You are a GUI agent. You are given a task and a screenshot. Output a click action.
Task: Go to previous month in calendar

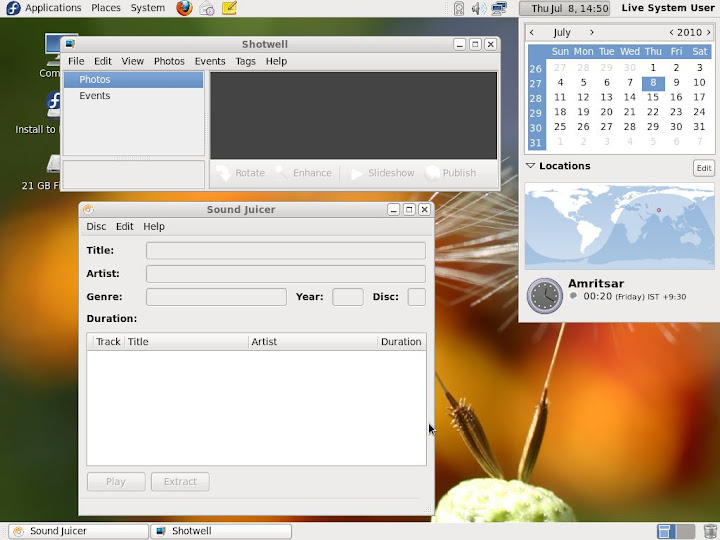coord(532,32)
